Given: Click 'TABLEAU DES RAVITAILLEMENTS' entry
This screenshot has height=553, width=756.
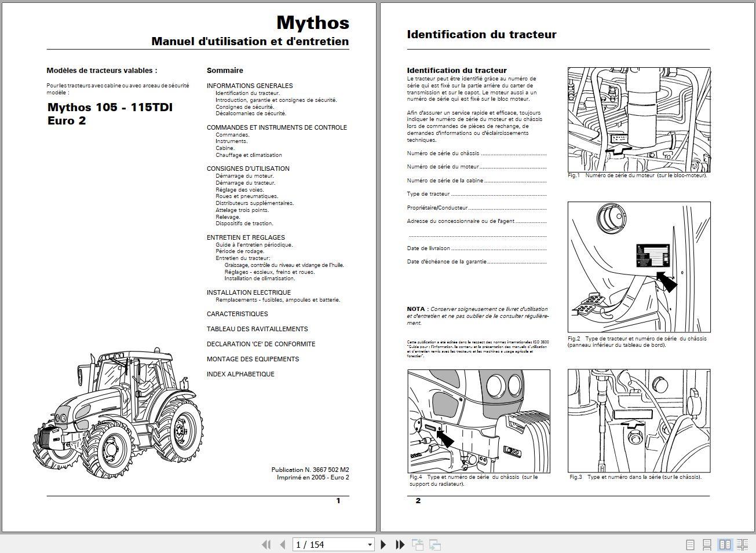Looking at the screenshot, I should tap(257, 329).
